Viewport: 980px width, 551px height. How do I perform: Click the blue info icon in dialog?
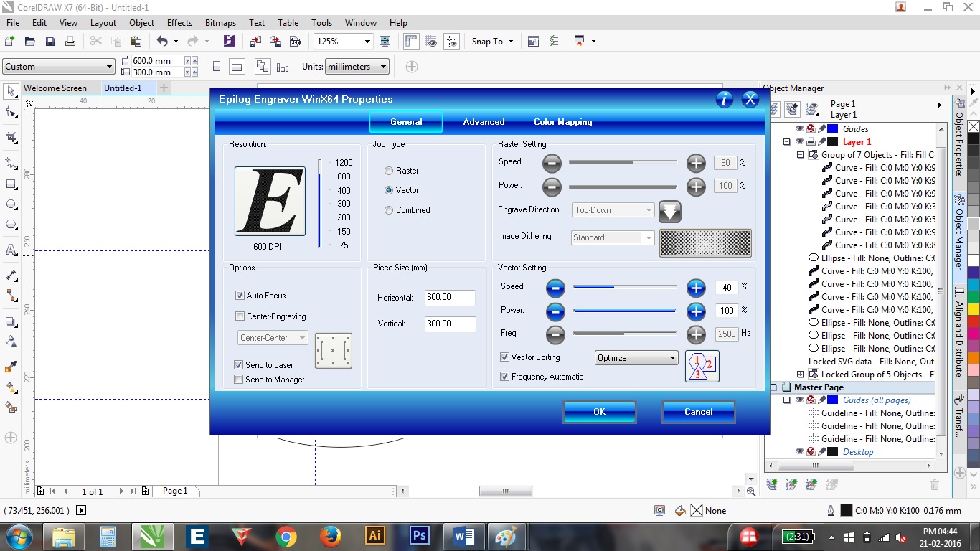tap(725, 100)
